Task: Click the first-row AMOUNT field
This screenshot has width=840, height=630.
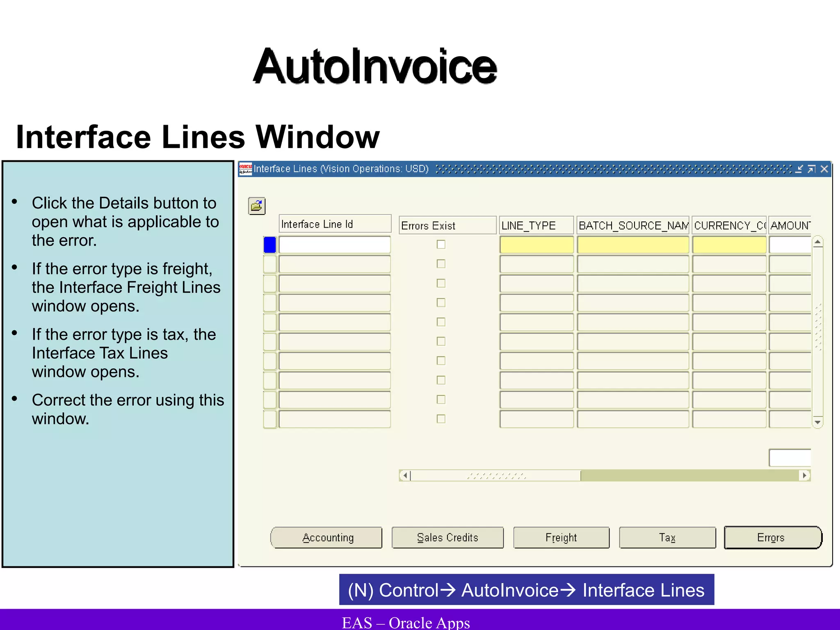Action: pyautogui.click(x=790, y=245)
